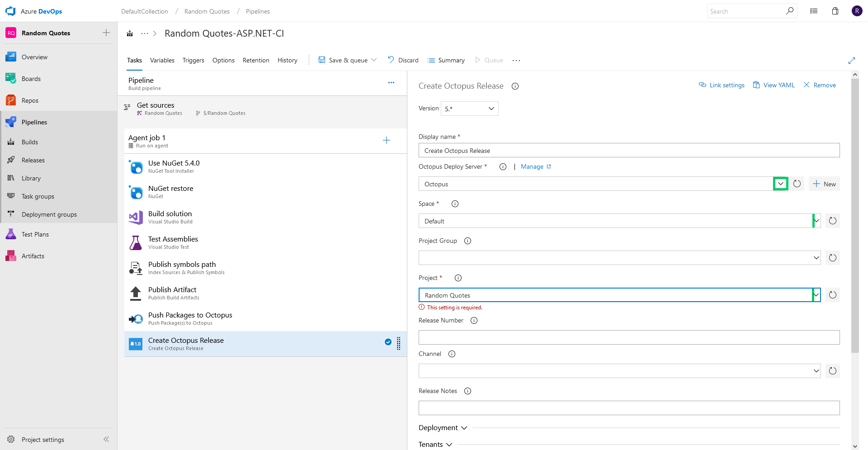
Task: Open the pipeline Summary
Action: [446, 60]
